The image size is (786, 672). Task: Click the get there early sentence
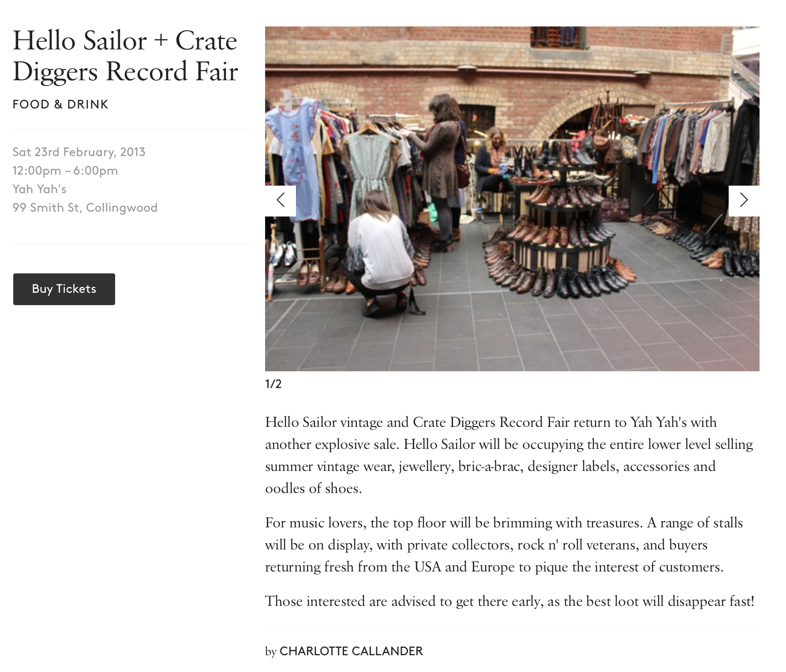509,601
